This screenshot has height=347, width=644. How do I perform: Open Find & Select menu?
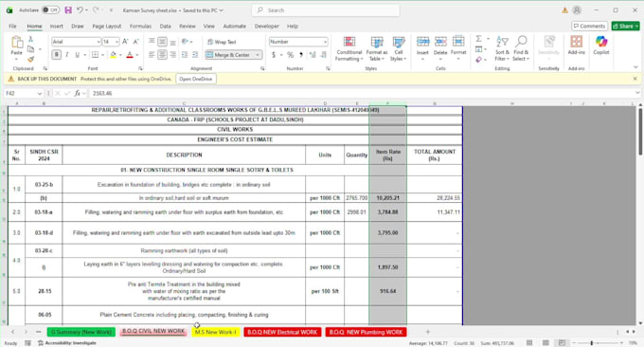pos(521,49)
